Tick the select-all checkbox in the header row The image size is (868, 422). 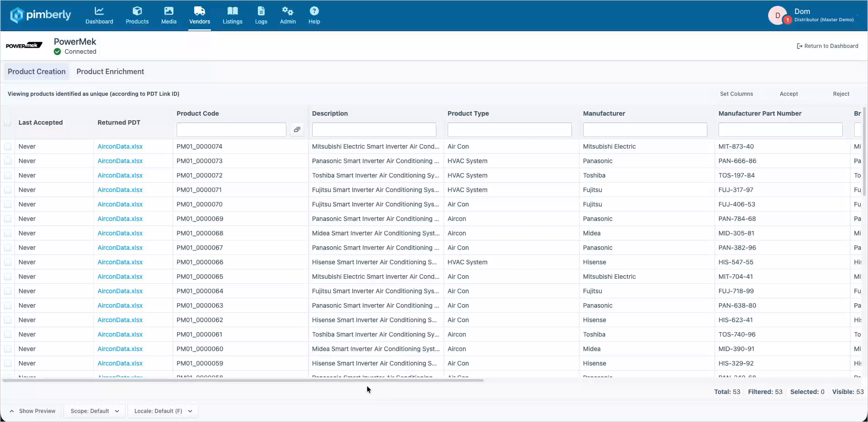(x=8, y=122)
